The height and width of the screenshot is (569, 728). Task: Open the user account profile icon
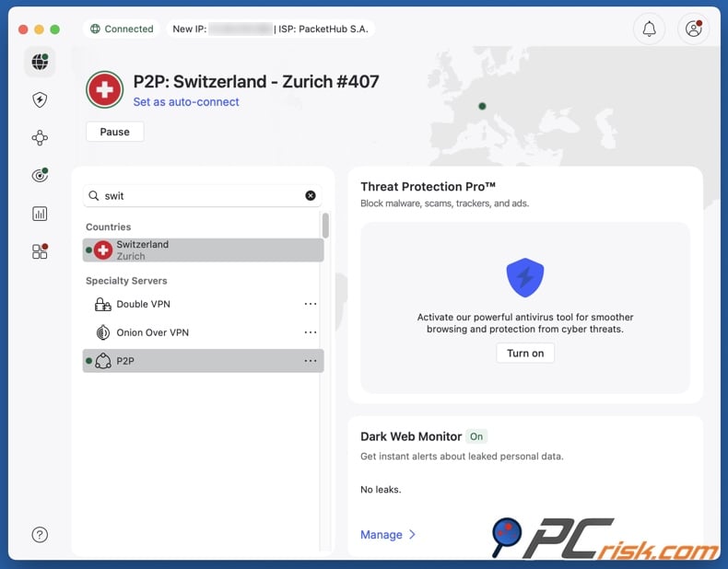coord(694,29)
